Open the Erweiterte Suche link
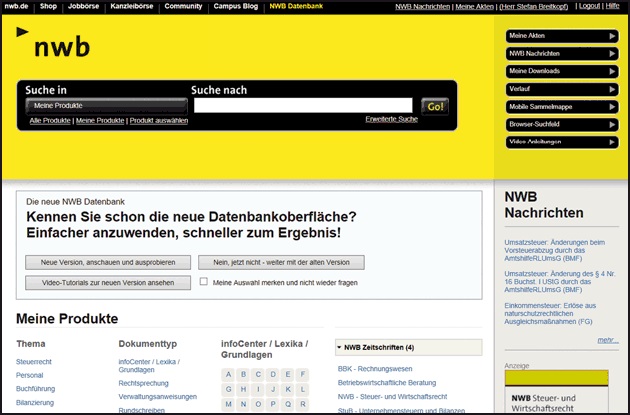 coord(391,119)
